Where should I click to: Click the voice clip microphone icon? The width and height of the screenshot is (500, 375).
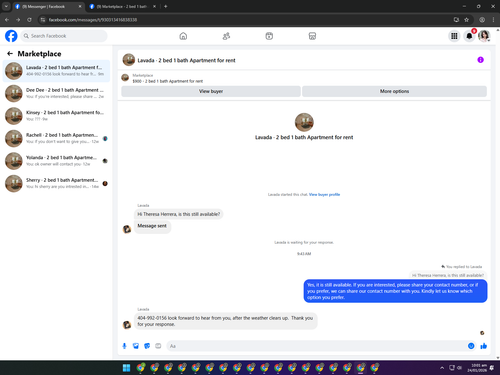[124, 346]
